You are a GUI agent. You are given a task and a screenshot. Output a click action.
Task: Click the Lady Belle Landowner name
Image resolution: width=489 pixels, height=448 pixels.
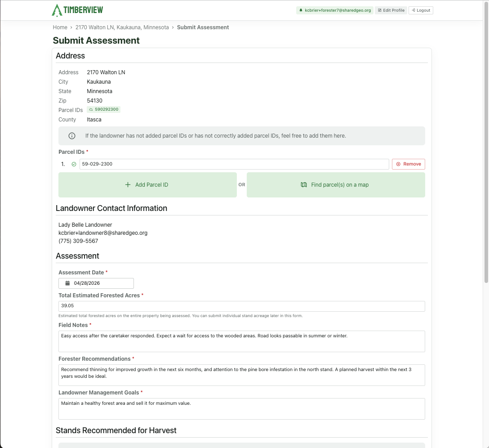[x=85, y=225]
